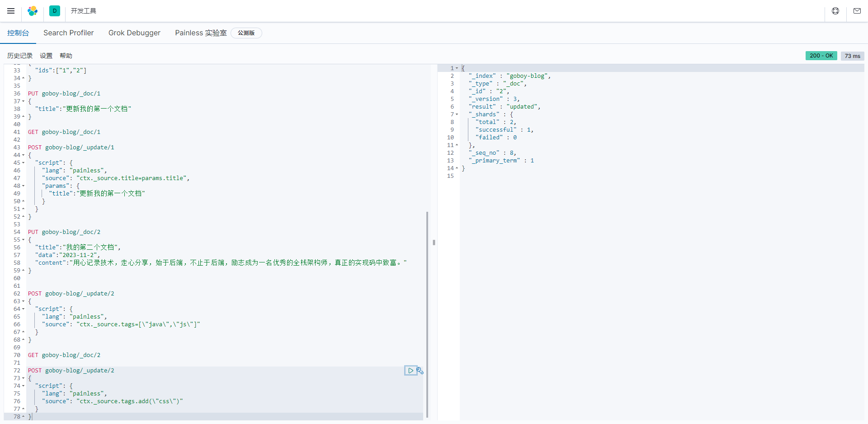Click the "_primary_term" : 1 response line
The width and height of the screenshot is (868, 424).
(501, 161)
